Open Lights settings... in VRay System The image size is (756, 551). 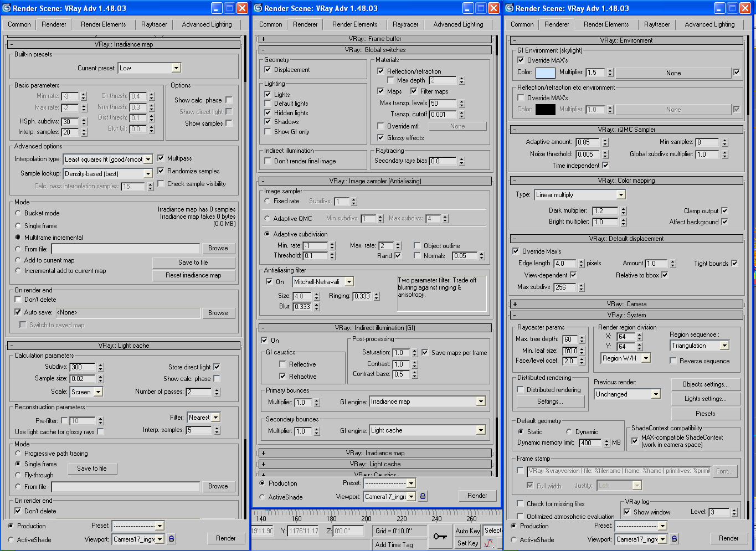coord(705,399)
